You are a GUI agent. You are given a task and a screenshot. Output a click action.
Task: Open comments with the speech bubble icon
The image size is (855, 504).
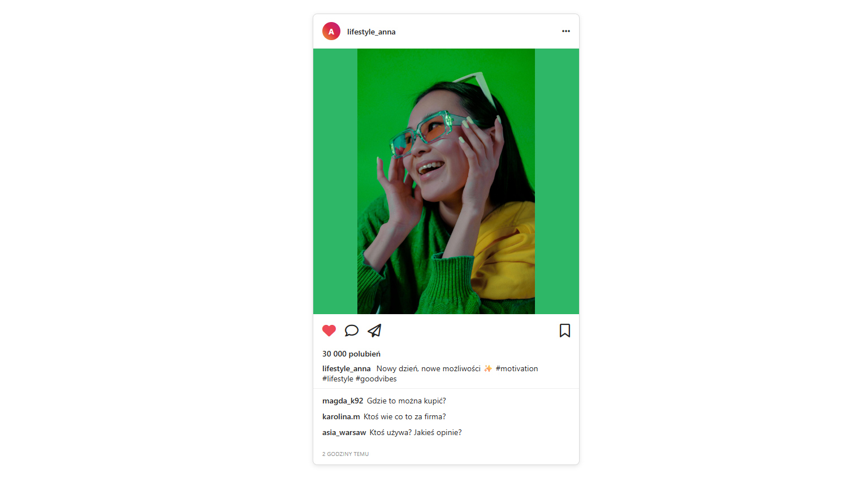coord(352,331)
